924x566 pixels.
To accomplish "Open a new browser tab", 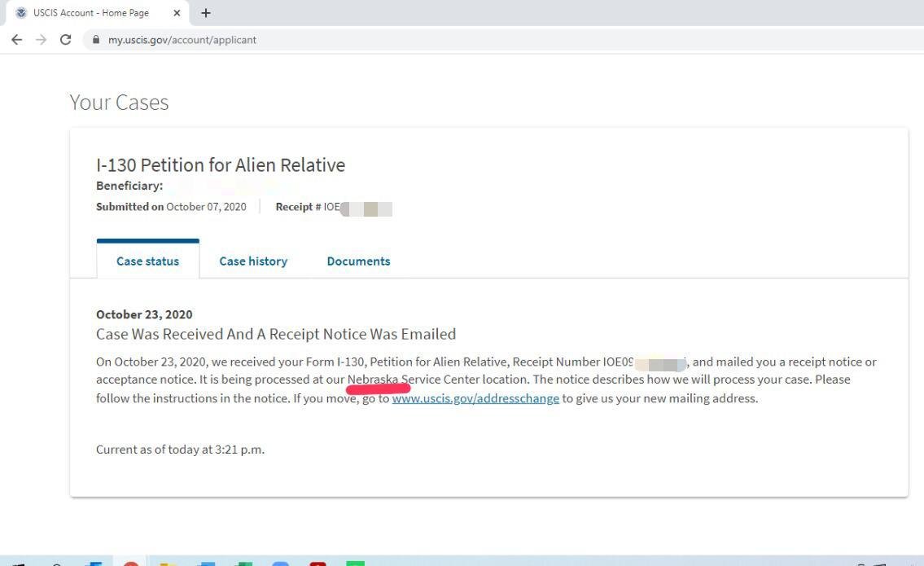I will [x=206, y=13].
